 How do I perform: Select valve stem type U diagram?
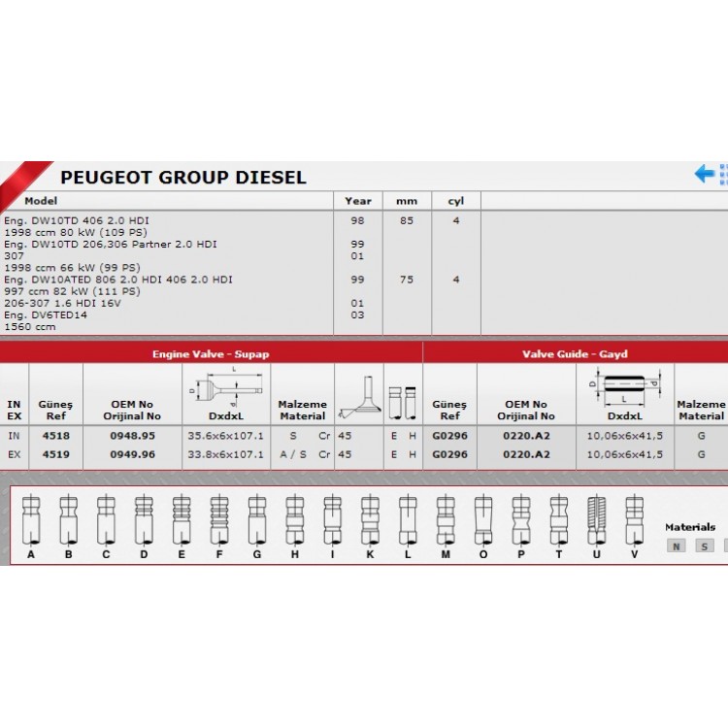coord(597,520)
